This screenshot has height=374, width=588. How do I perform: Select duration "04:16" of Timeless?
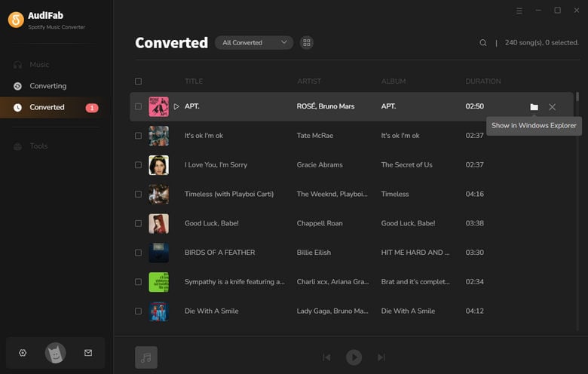(x=474, y=194)
